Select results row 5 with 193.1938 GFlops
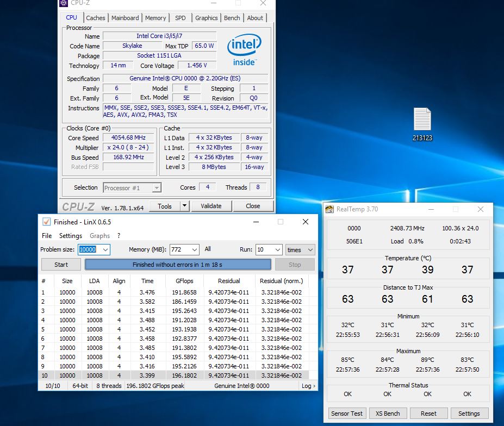 pos(173,329)
